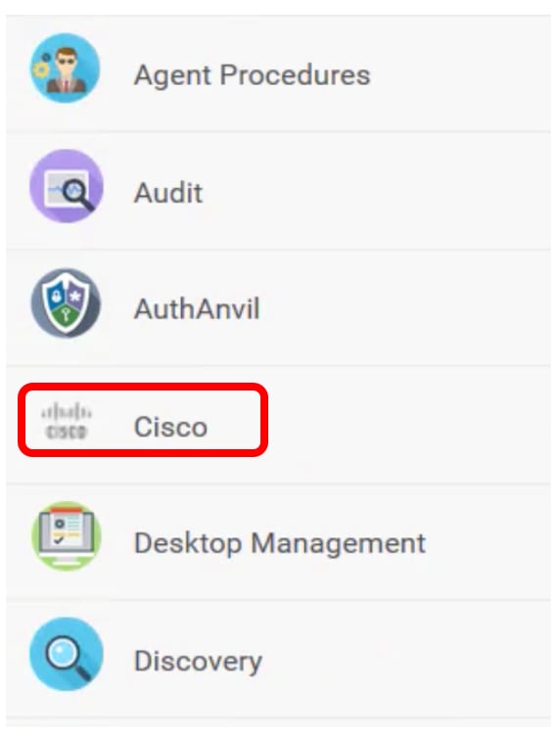Click the Audit text label
Viewport: 560px width, 735px height.
click(168, 192)
